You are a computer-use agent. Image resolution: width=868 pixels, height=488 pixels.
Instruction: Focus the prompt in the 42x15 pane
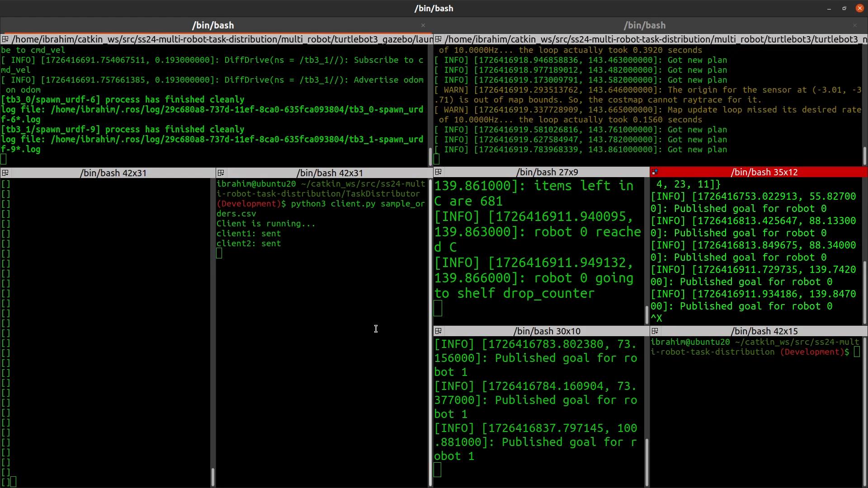tap(857, 352)
